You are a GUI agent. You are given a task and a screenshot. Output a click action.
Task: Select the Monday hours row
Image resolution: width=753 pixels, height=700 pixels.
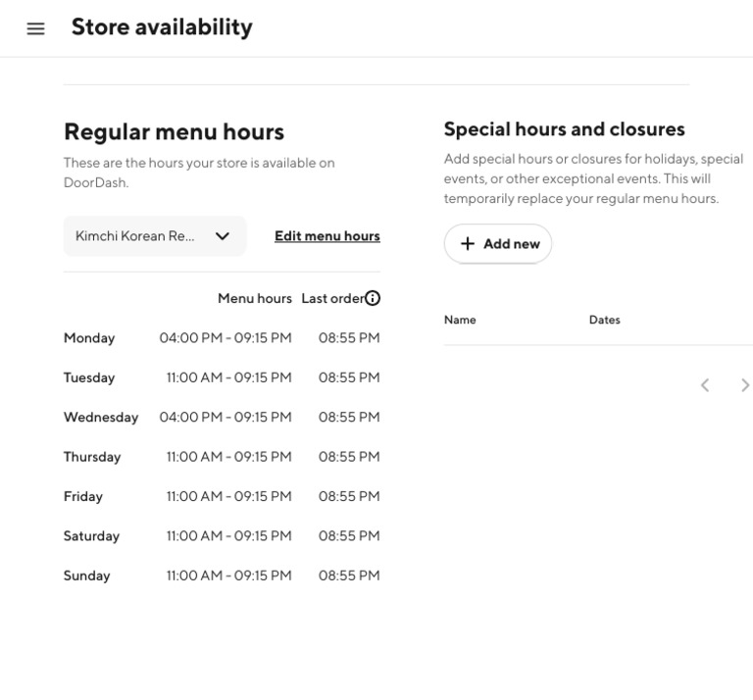coord(222,338)
